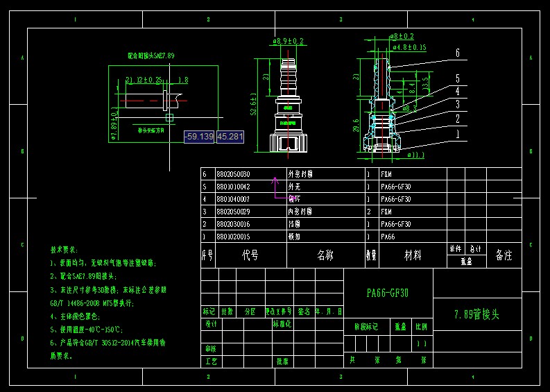Select the dimension ø4.8±0.15
Screen dimensions: 550x392
coord(409,47)
